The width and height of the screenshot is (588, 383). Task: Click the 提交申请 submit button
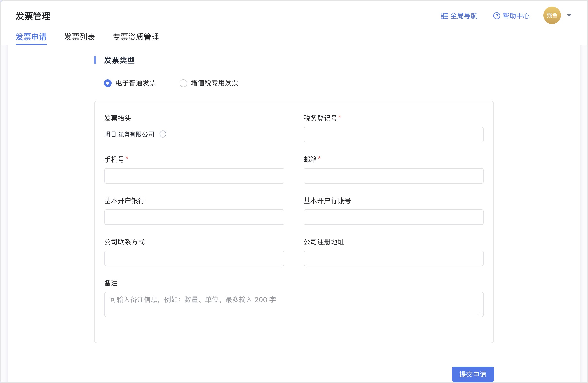click(x=473, y=374)
